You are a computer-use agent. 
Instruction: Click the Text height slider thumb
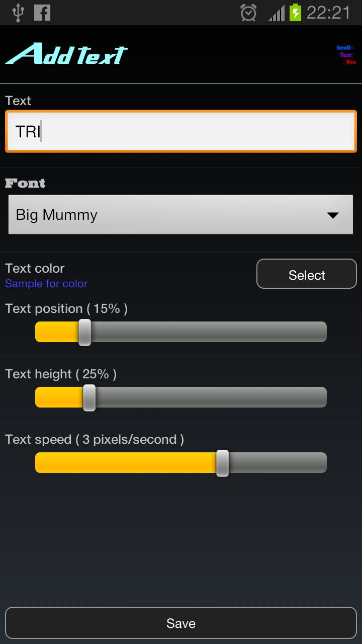click(x=89, y=397)
